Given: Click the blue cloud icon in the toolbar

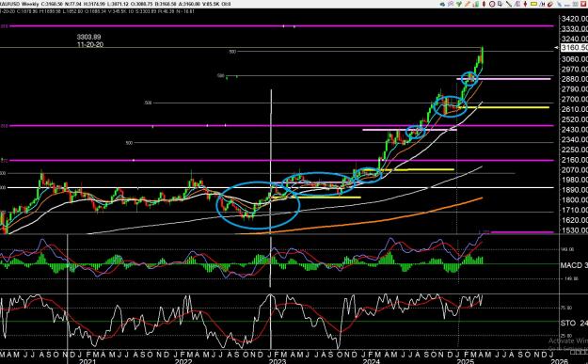Looking at the screenshot, I should 442,4.
